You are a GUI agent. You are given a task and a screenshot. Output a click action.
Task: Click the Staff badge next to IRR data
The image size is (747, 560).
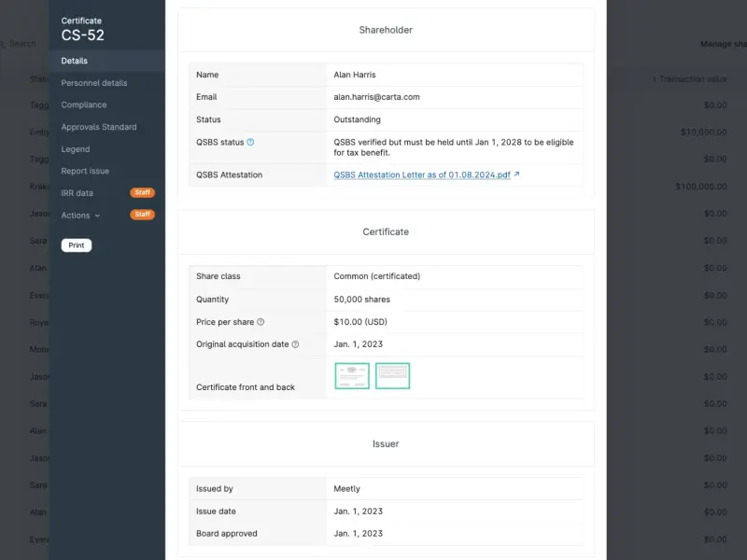pyautogui.click(x=143, y=193)
